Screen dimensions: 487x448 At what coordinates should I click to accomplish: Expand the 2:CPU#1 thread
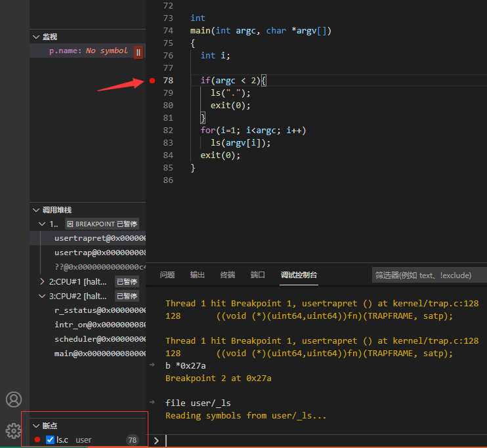pos(43,281)
